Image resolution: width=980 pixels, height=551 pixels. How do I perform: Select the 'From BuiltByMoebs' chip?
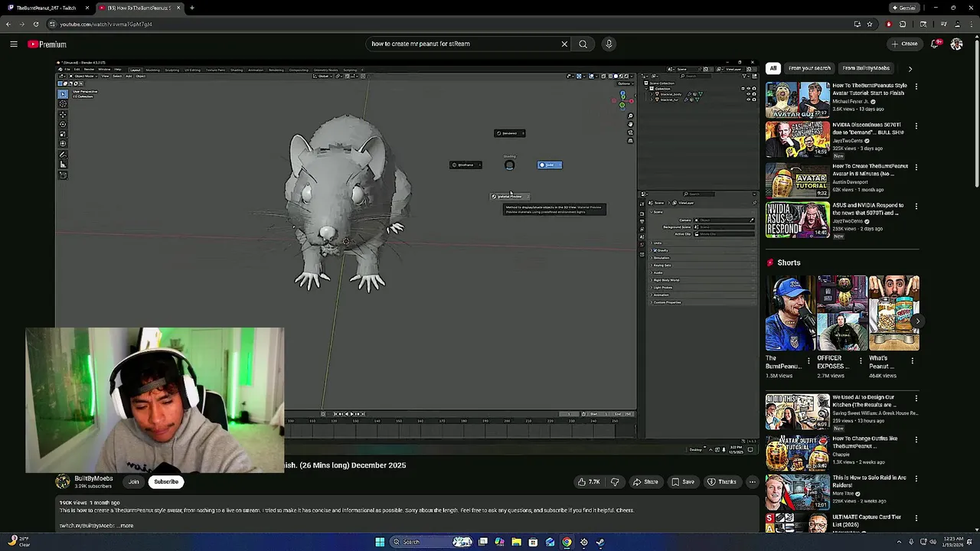(x=866, y=68)
